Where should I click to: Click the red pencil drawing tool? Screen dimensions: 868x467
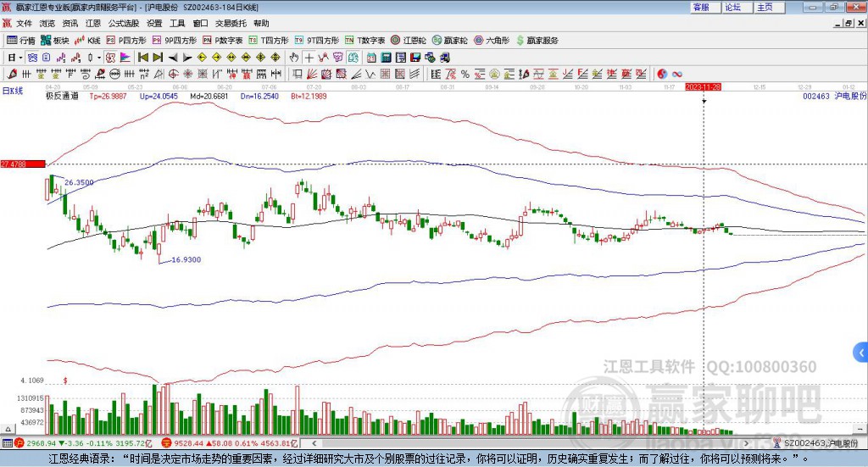point(12,74)
